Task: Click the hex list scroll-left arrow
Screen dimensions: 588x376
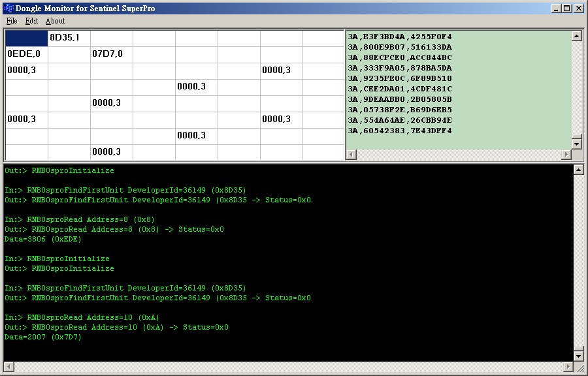Action: point(351,154)
